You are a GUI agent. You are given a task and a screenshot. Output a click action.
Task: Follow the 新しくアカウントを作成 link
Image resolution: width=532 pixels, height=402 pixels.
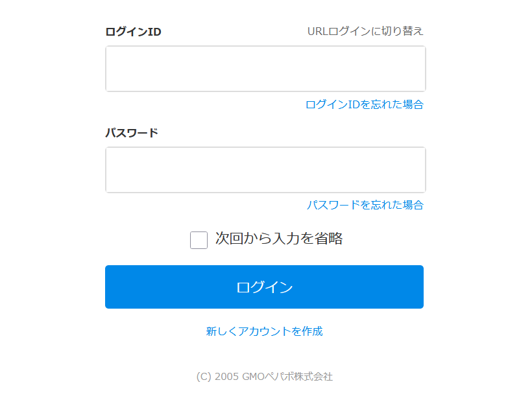265,331
